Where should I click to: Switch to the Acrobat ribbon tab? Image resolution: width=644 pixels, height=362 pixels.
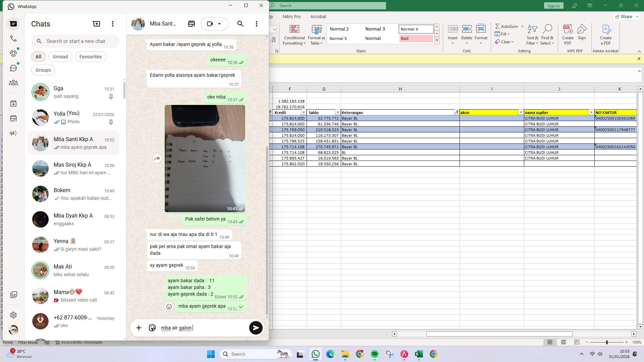tap(318, 16)
